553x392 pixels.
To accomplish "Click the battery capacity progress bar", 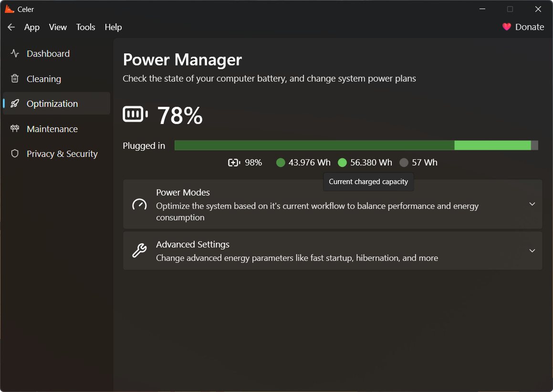I will click(x=356, y=145).
